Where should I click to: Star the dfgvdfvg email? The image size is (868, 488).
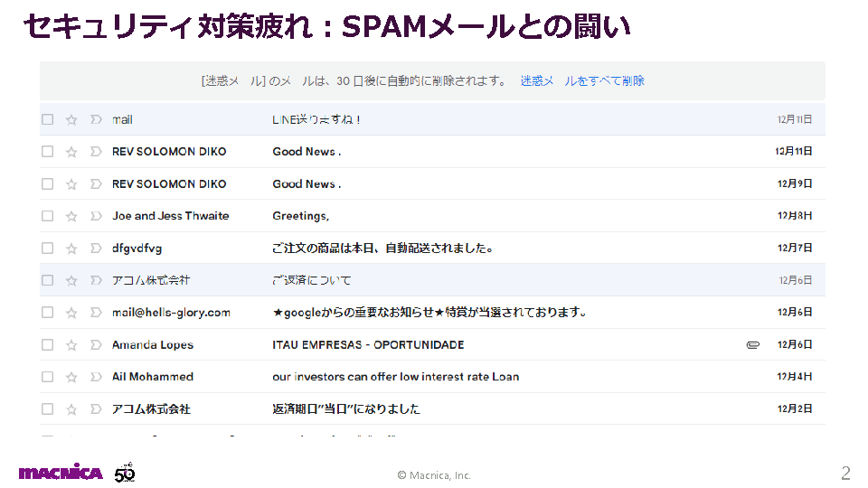71,249
